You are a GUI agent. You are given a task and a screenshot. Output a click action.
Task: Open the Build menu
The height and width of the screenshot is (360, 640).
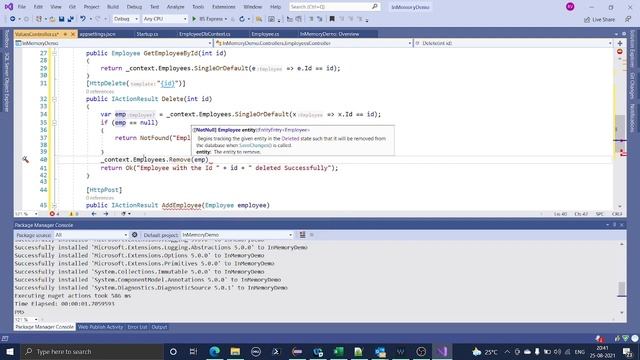[x=113, y=7]
